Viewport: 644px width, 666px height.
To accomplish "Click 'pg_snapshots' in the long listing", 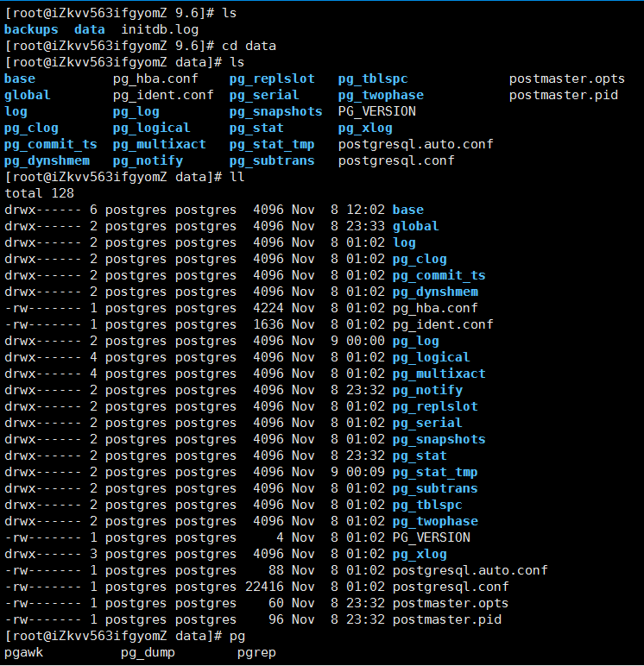I will (x=439, y=439).
